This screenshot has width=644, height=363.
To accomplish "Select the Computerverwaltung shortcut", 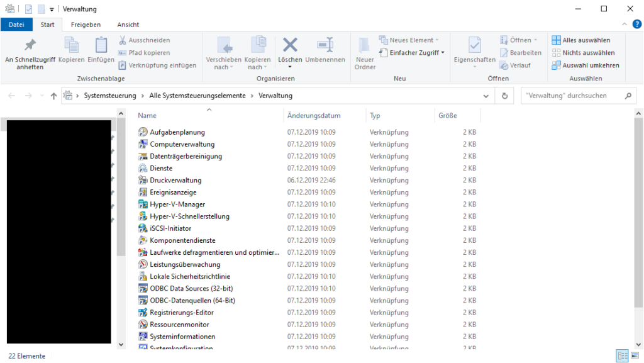I will pyautogui.click(x=182, y=144).
